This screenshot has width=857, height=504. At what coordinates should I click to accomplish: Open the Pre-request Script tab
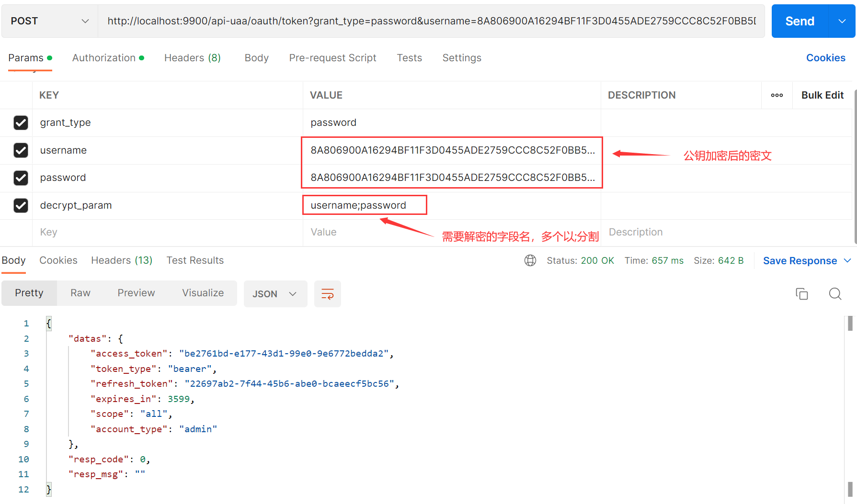click(333, 58)
